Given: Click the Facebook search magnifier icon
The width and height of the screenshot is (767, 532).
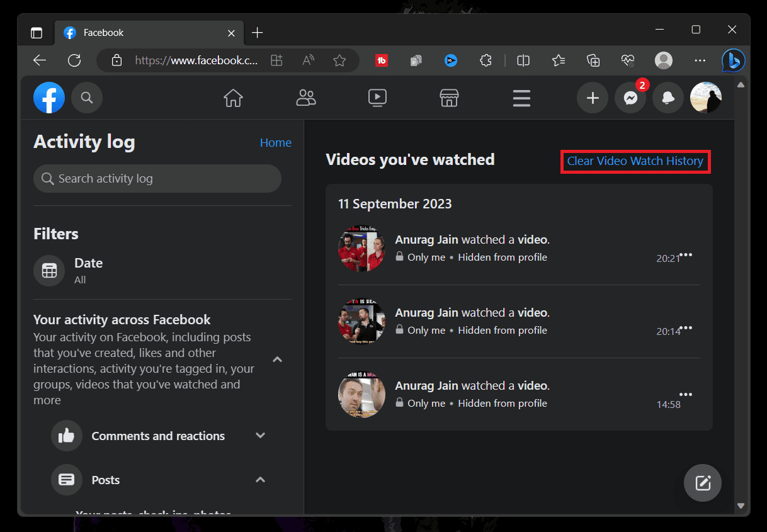Looking at the screenshot, I should pos(87,98).
